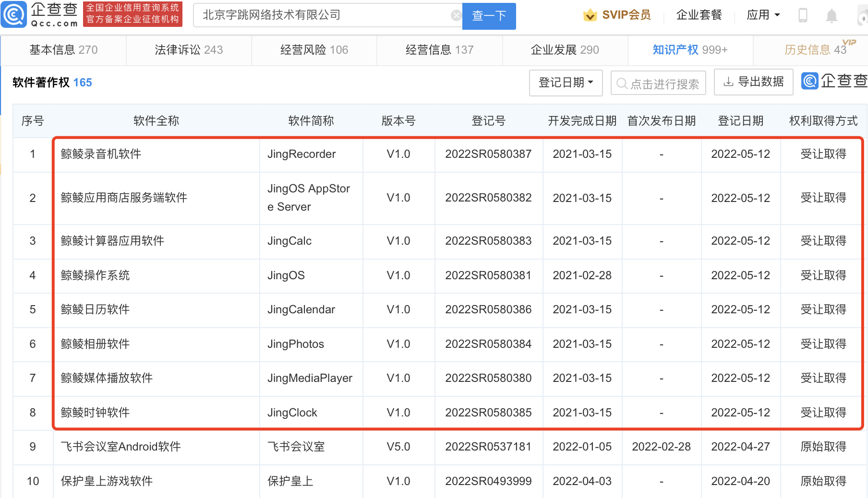Open the mobile phone app icon
The height and width of the screenshot is (498, 868).
pyautogui.click(x=802, y=15)
